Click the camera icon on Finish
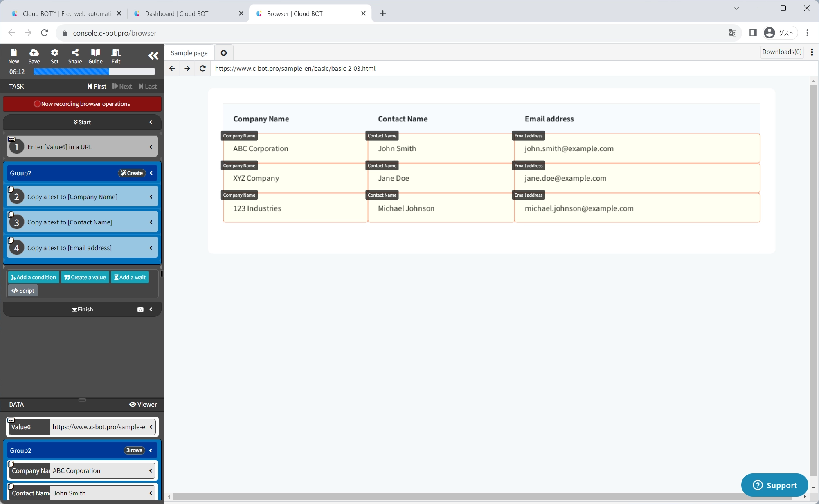819x504 pixels. (x=140, y=309)
